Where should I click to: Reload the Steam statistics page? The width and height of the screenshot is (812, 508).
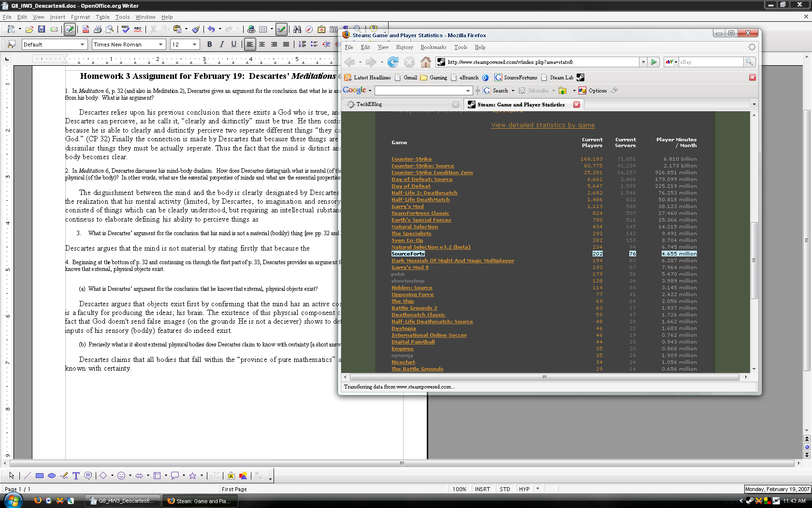point(393,62)
